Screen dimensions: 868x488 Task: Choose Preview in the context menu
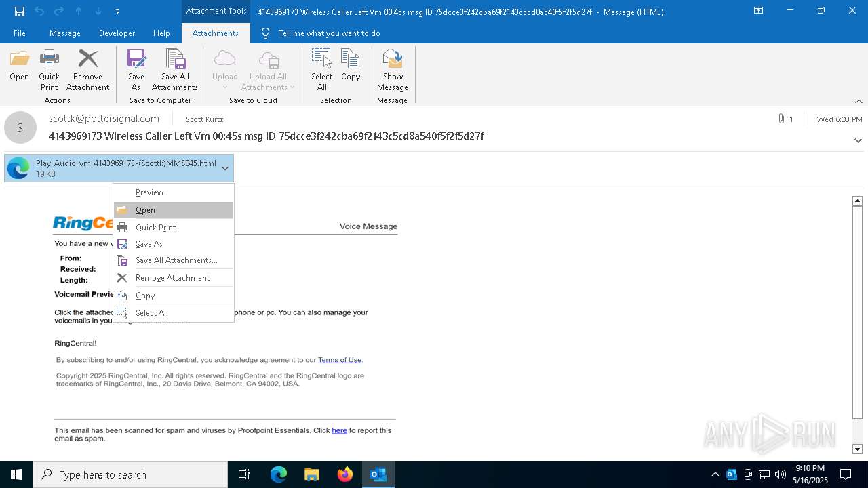point(174,192)
